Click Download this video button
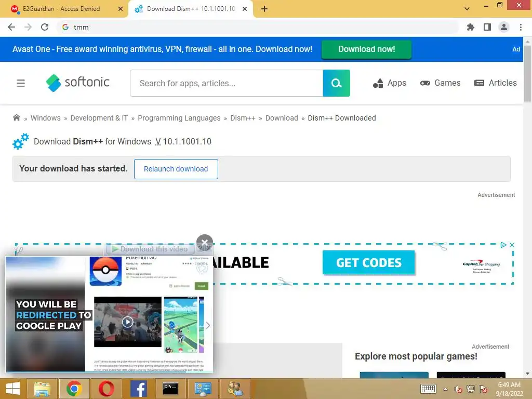 point(150,249)
